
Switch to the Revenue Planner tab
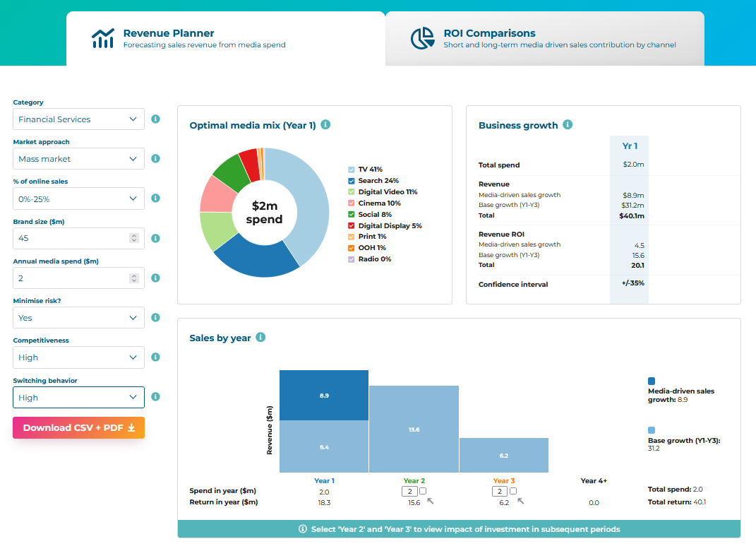coord(226,39)
